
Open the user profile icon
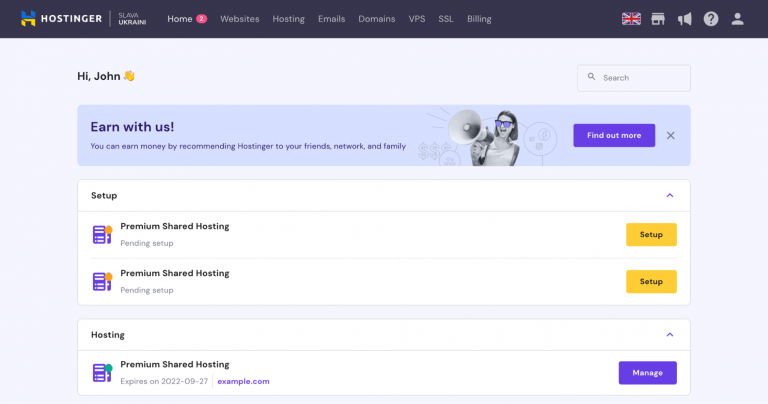pyautogui.click(x=738, y=18)
